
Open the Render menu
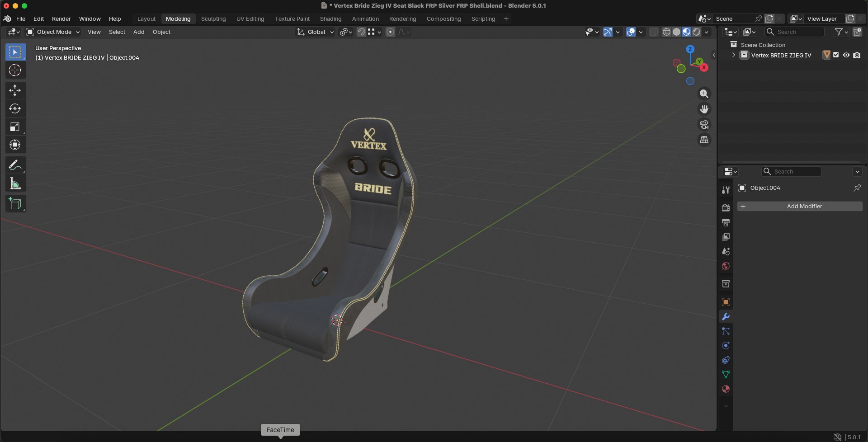coord(61,19)
